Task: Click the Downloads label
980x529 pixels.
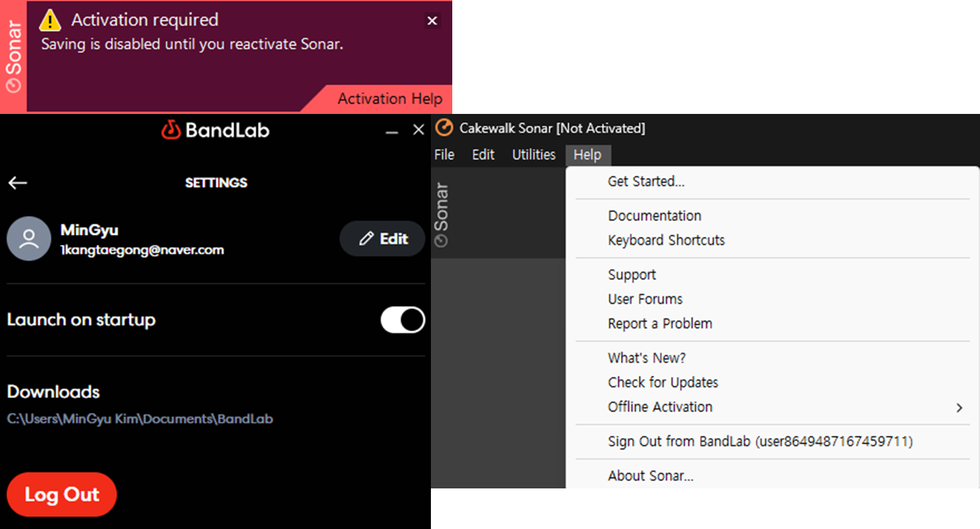Action: tap(53, 392)
